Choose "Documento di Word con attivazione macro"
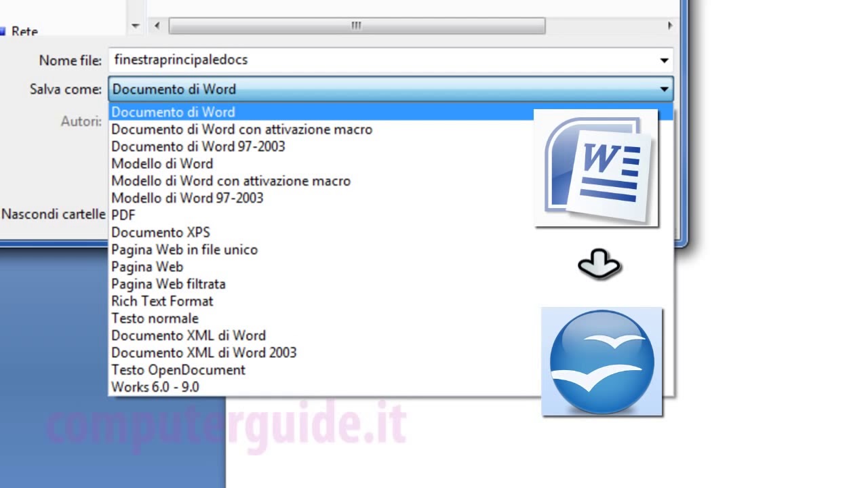The image size is (868, 488). [391, 129]
